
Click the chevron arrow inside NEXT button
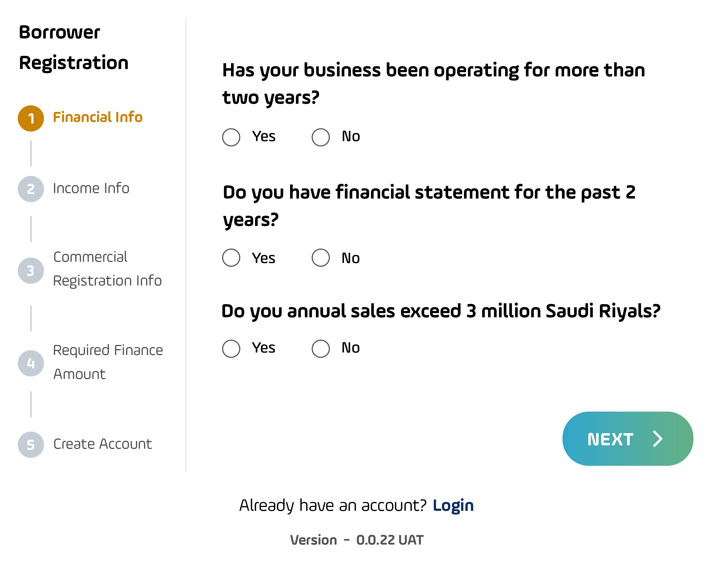click(658, 438)
